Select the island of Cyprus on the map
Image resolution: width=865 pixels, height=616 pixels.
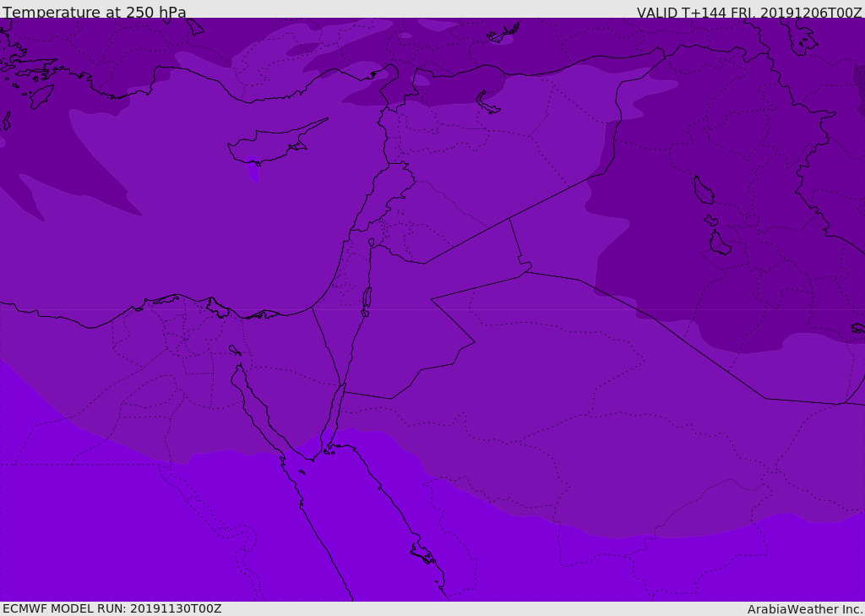(276, 144)
